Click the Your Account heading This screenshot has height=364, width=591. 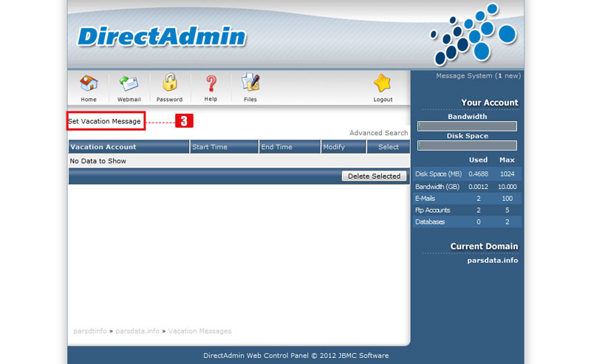click(x=490, y=103)
